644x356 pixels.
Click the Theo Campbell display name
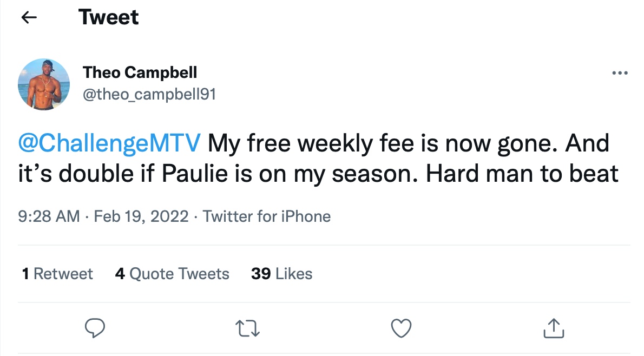140,72
